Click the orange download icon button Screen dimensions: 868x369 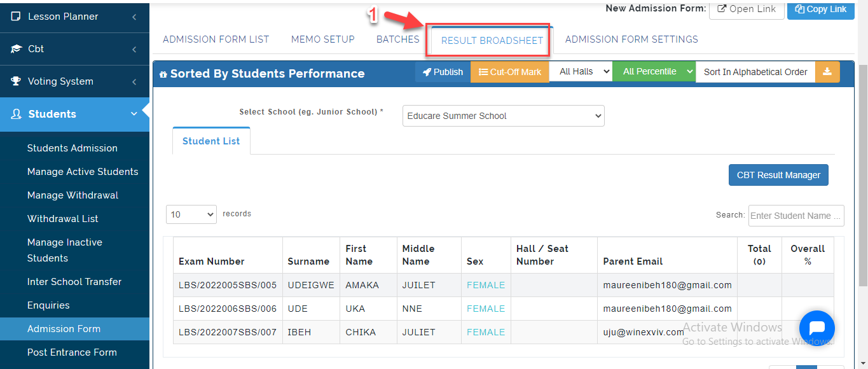(827, 72)
